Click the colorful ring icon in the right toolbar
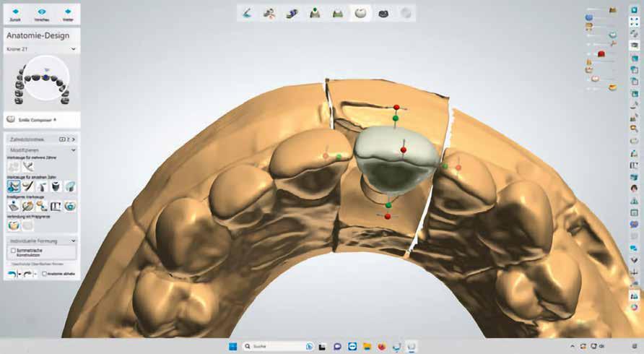644x354 pixels. click(x=634, y=307)
